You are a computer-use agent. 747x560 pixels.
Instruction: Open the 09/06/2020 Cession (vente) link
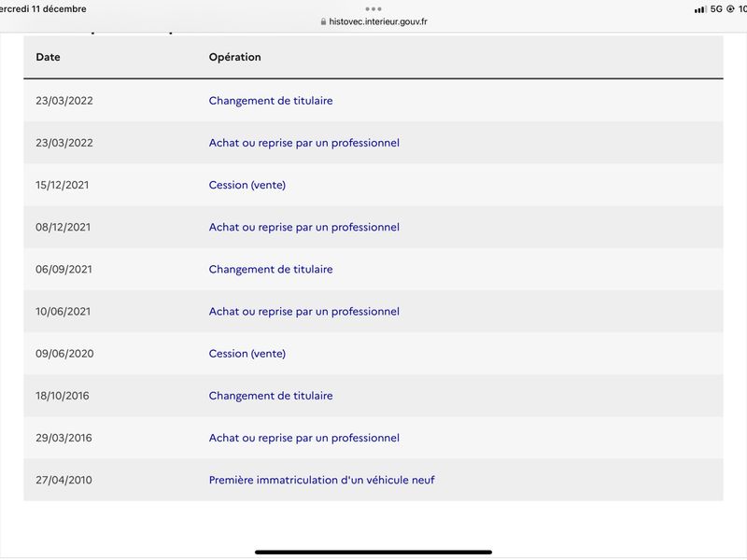pos(247,354)
